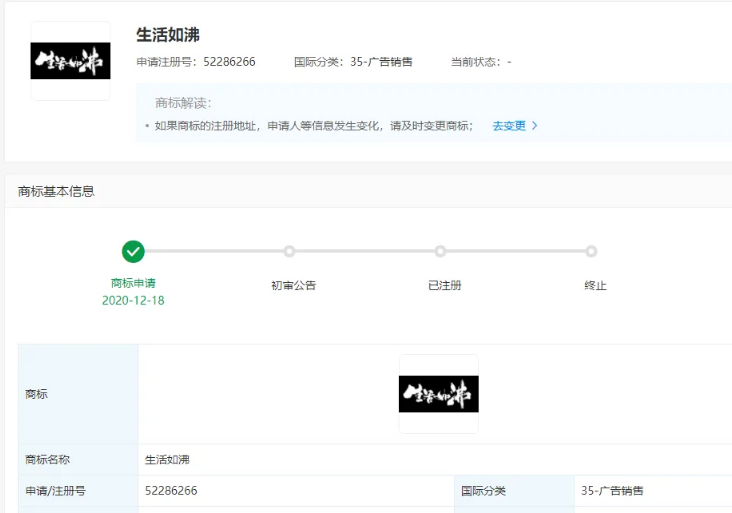Viewport: 732px width, 513px height.
Task: Click the 商标名称 row label
Action: pos(47,460)
